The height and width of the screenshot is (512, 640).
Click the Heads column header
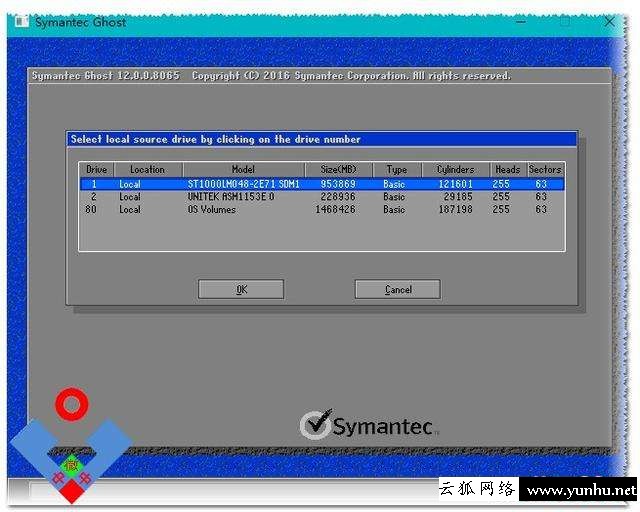point(508,169)
